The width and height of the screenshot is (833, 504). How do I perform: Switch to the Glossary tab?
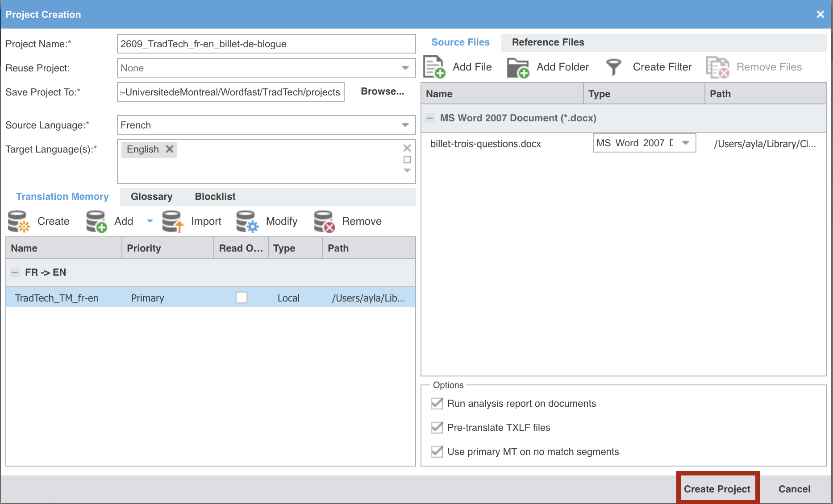point(151,197)
